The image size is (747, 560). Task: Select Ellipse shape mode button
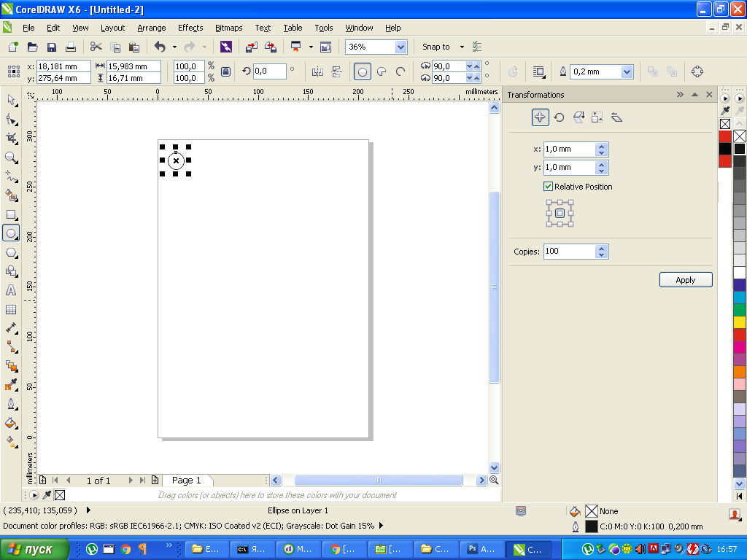363,72
